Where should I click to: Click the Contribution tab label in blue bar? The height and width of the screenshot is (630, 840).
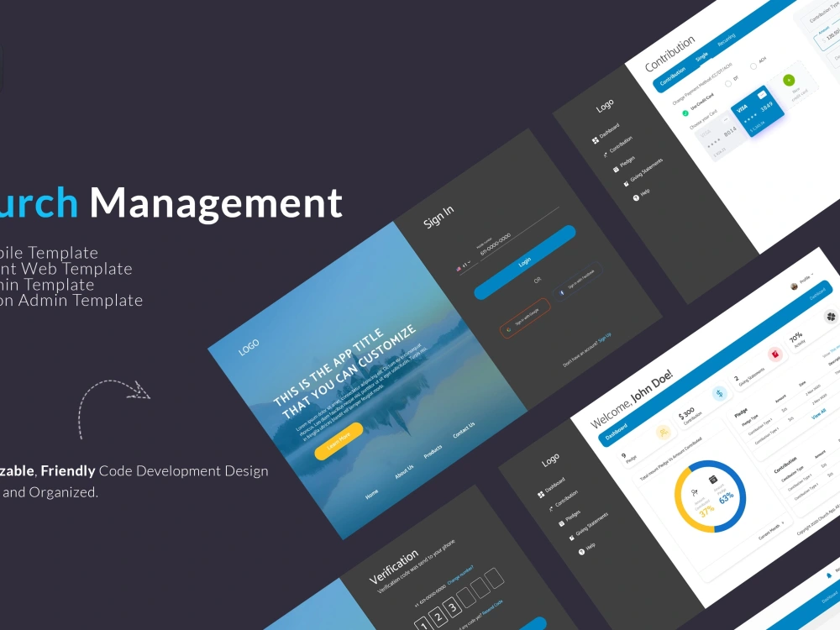point(672,76)
